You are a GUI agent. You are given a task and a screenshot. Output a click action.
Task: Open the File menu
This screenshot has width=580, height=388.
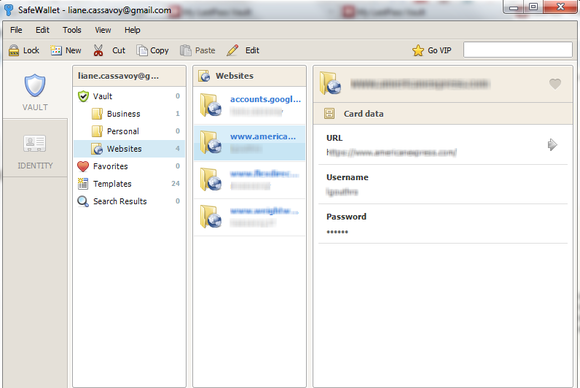tap(16, 30)
